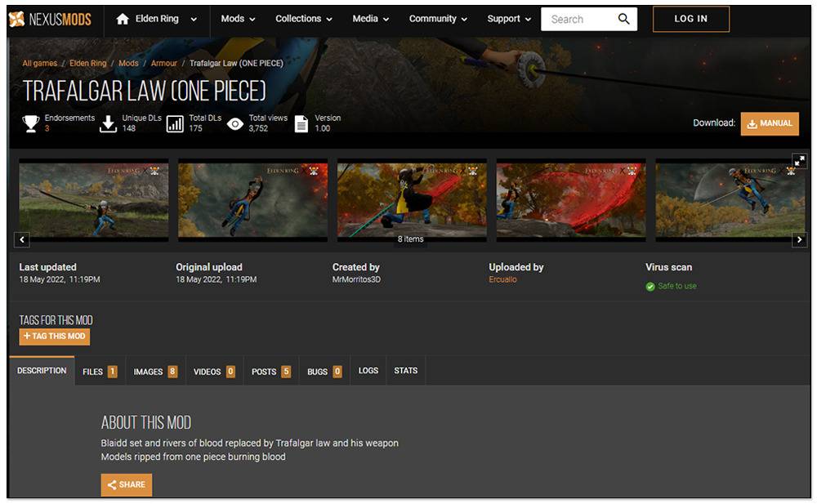Viewport: 817px width, 504px height.
Task: Open the Community dropdown menu
Action: click(438, 19)
